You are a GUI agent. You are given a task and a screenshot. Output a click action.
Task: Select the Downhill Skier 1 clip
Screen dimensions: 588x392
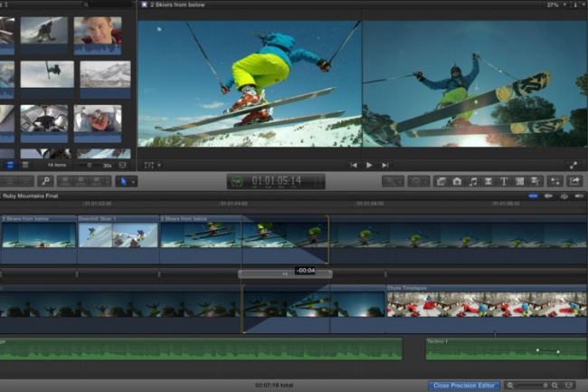click(119, 239)
